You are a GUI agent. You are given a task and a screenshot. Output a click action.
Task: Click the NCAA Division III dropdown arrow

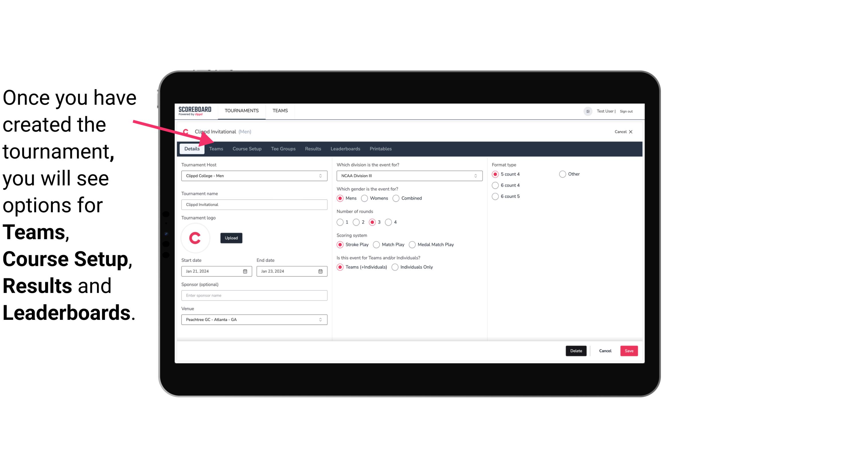475,176
